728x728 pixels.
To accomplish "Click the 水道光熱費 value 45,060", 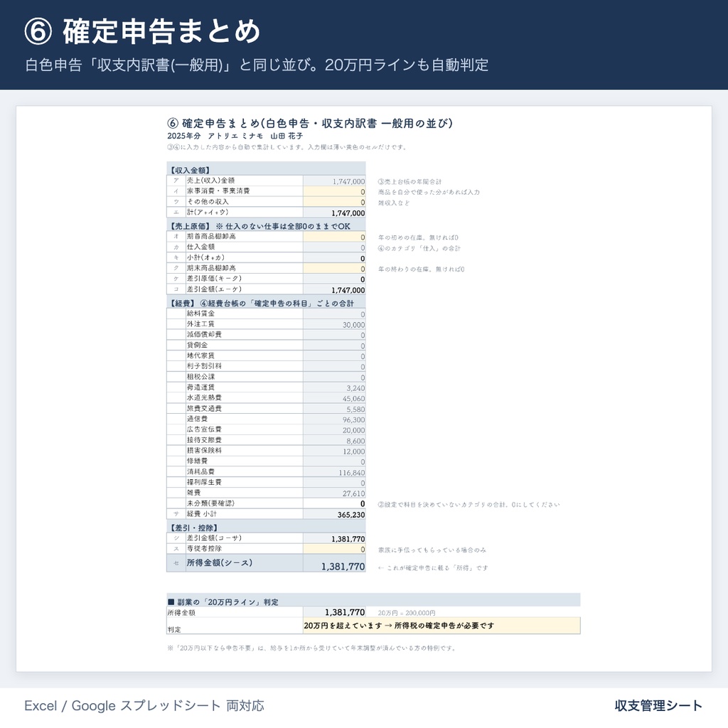I will [354, 398].
